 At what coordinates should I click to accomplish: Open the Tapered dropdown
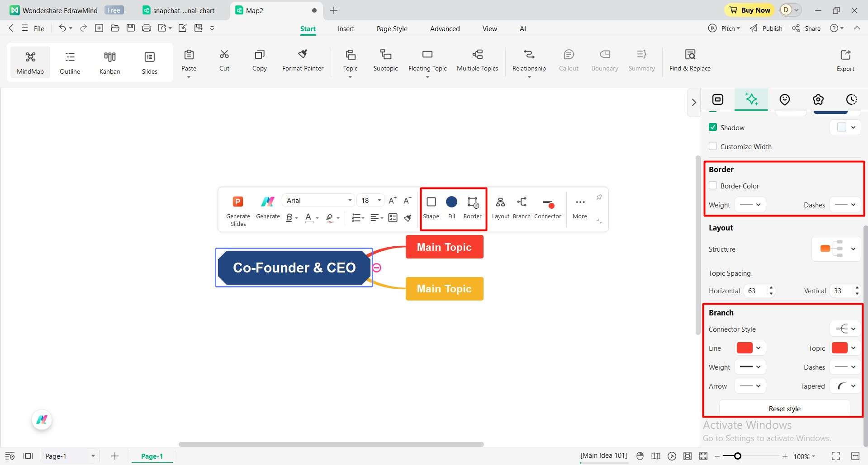[845, 386]
